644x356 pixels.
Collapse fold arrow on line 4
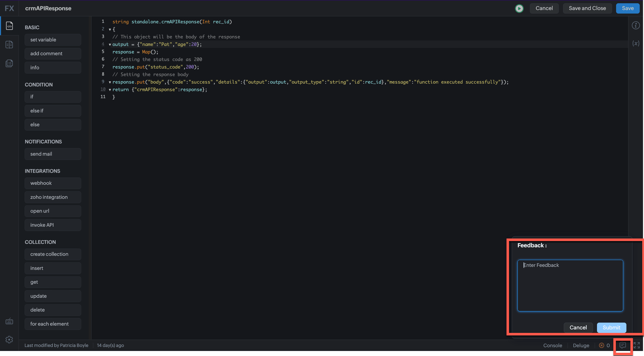pos(110,45)
